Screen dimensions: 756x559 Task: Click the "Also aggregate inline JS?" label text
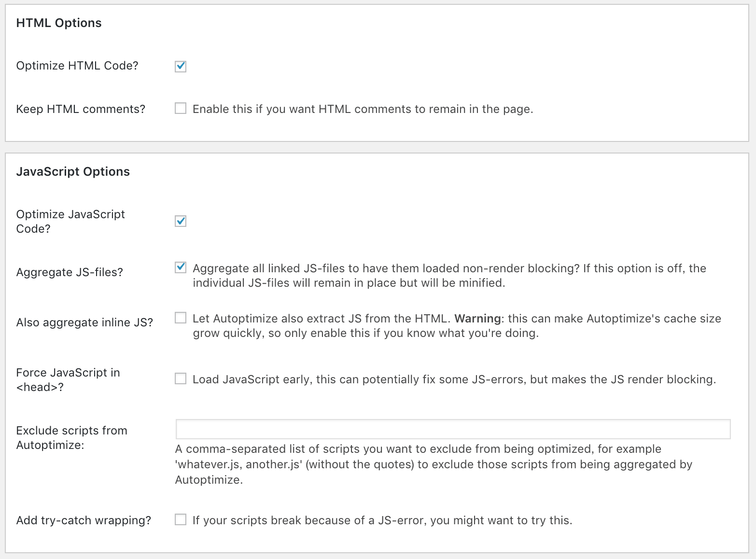[x=84, y=322]
